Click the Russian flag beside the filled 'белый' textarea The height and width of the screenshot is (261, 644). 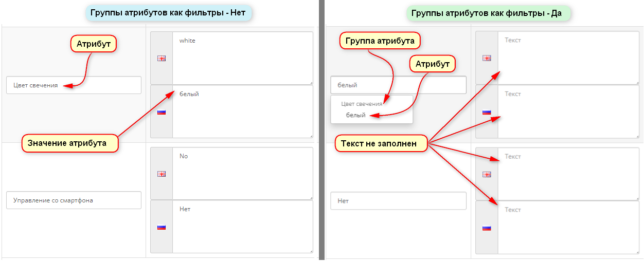pyautogui.click(x=162, y=112)
